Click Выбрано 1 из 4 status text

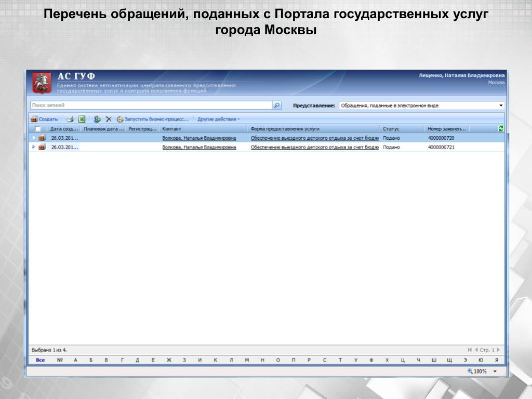point(49,350)
